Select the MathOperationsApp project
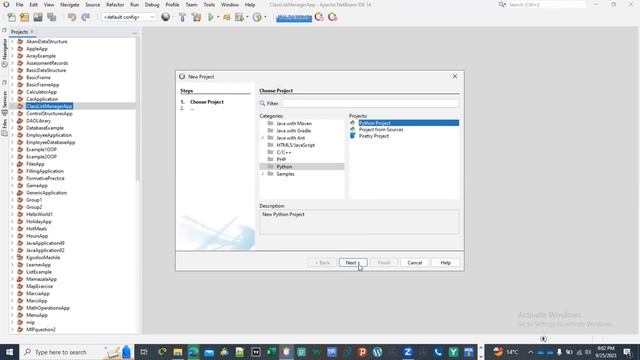 click(x=48, y=308)
